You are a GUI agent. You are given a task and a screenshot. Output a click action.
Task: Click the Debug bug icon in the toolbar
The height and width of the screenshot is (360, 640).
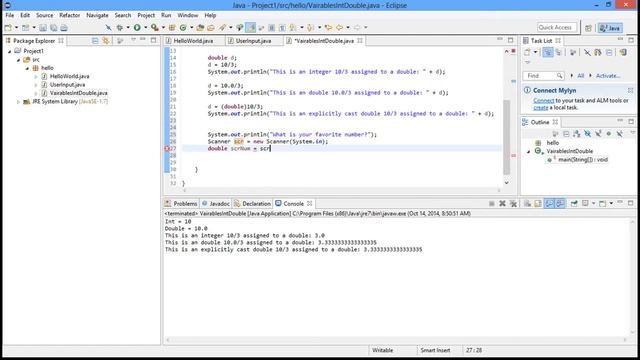tap(120, 27)
